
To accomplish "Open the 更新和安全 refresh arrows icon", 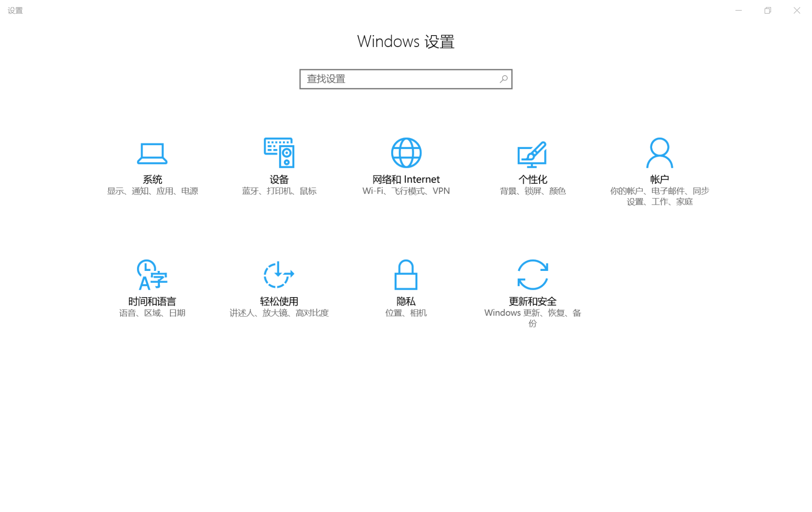I will point(532,275).
